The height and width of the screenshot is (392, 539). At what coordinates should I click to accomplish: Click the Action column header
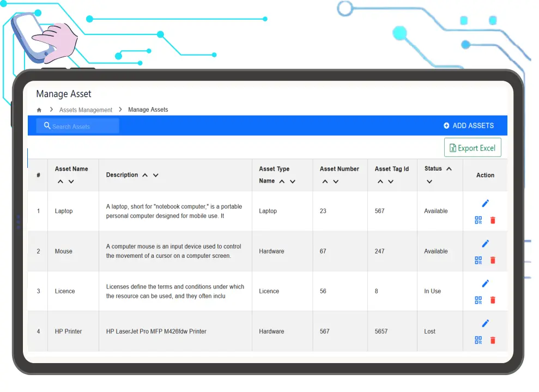[x=485, y=175]
